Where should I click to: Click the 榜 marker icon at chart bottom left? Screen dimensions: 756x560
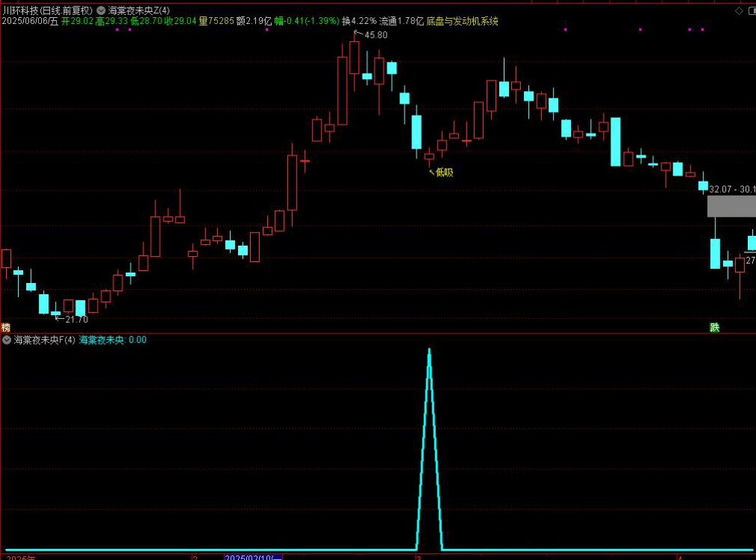coord(6,328)
